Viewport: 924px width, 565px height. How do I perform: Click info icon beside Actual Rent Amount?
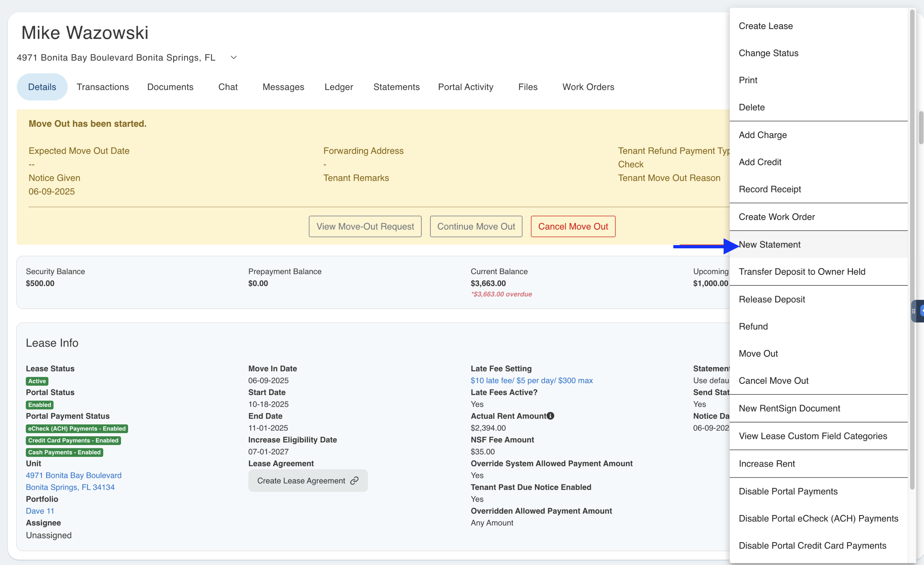click(550, 416)
